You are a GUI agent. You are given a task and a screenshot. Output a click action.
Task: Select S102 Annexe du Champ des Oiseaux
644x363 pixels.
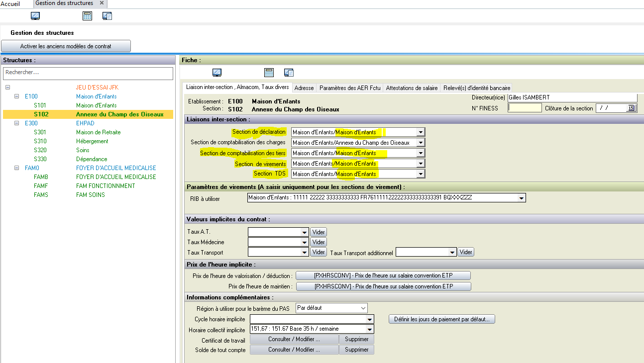pyautogui.click(x=88, y=114)
